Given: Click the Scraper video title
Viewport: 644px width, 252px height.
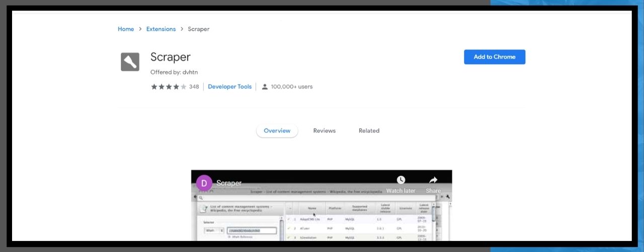Looking at the screenshot, I should [229, 183].
